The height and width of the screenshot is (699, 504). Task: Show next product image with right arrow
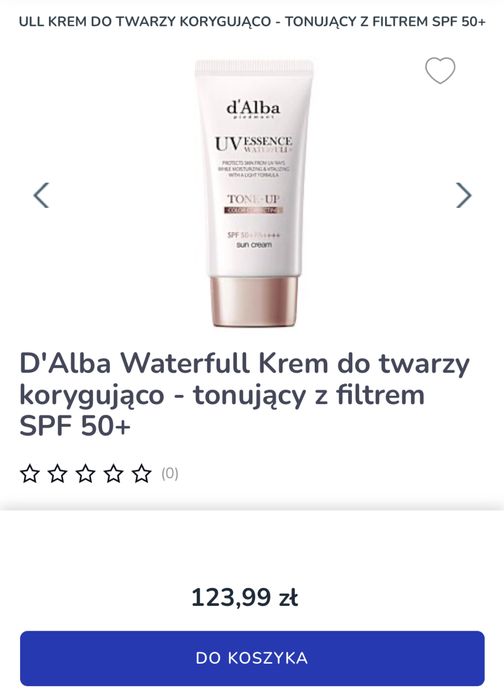(463, 195)
